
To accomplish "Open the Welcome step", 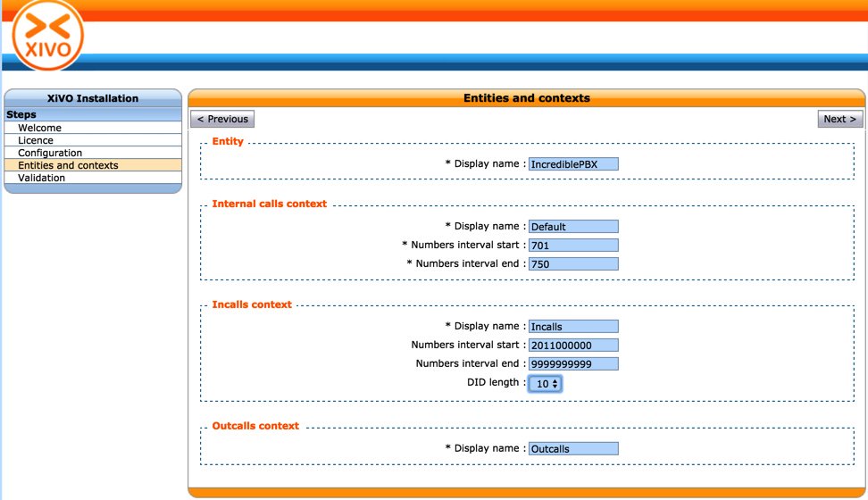I will (x=93, y=128).
